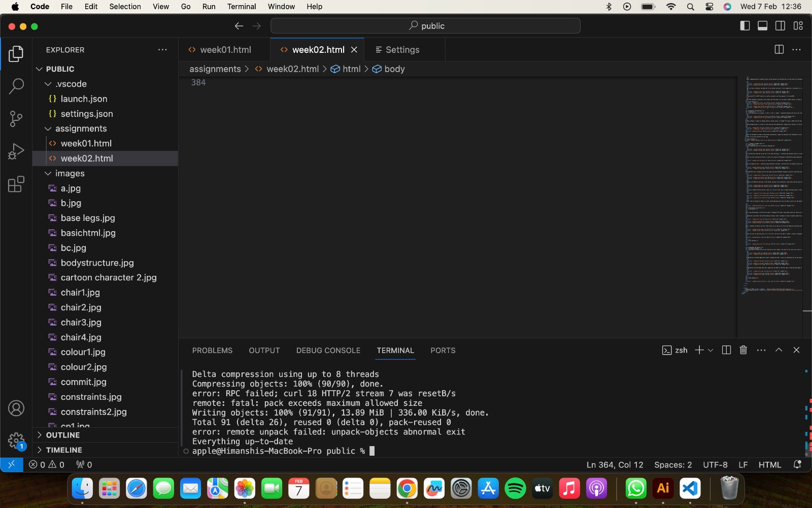Open the Source Control view
The width and height of the screenshot is (812, 508).
pyautogui.click(x=16, y=119)
